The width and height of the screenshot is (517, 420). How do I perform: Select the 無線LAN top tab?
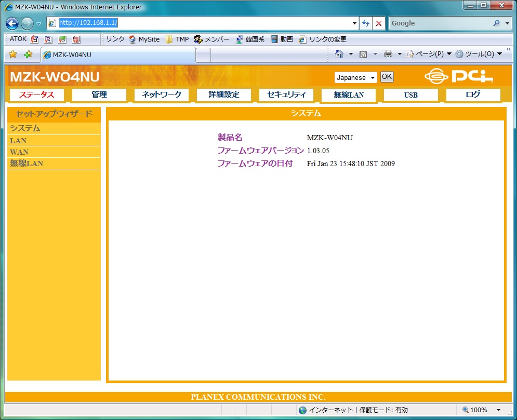point(349,95)
